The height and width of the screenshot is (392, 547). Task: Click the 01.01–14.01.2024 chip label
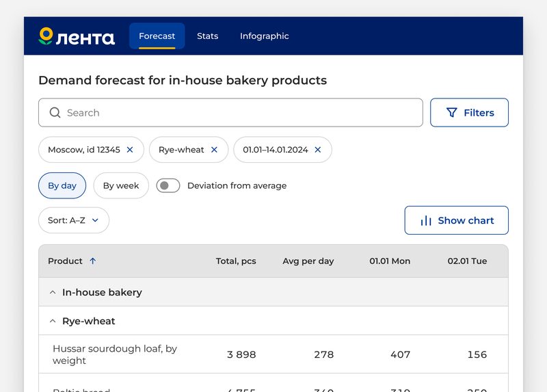click(x=276, y=150)
